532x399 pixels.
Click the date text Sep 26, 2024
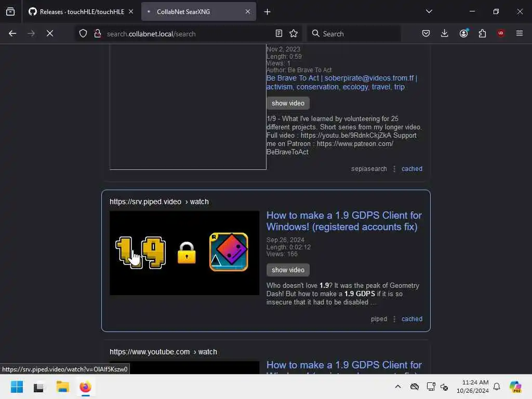pyautogui.click(x=285, y=240)
